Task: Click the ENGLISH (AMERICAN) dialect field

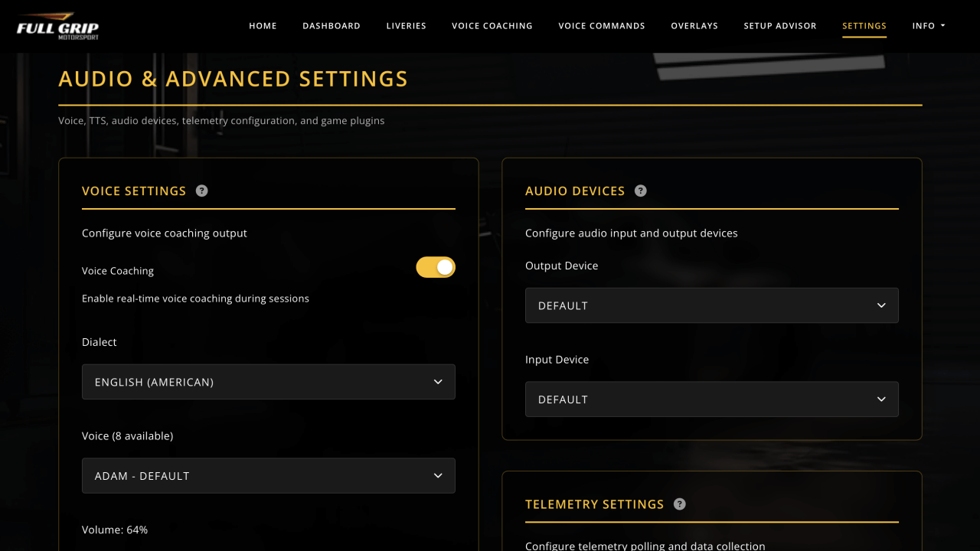Action: click(268, 382)
